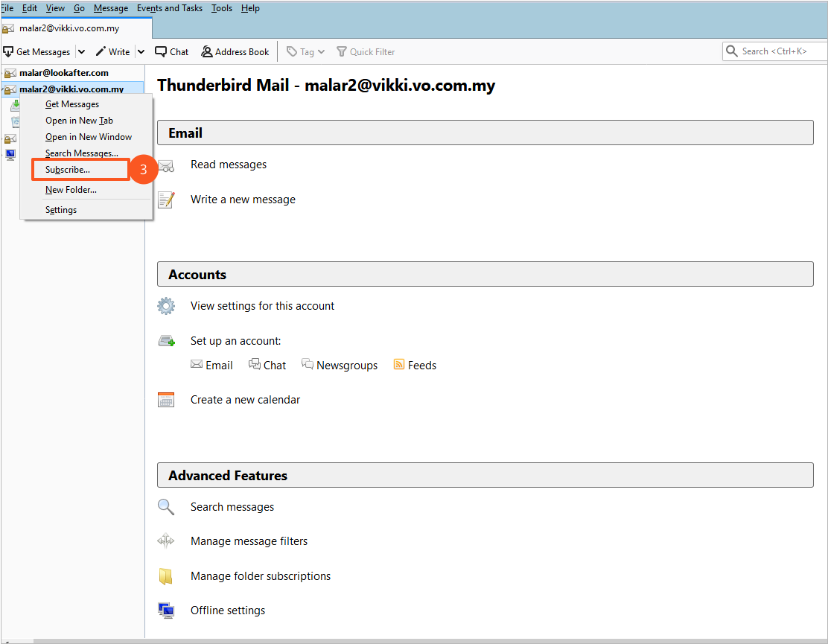This screenshot has height=644, width=828.
Task: Expand the Write dropdown arrow
Action: [x=141, y=51]
